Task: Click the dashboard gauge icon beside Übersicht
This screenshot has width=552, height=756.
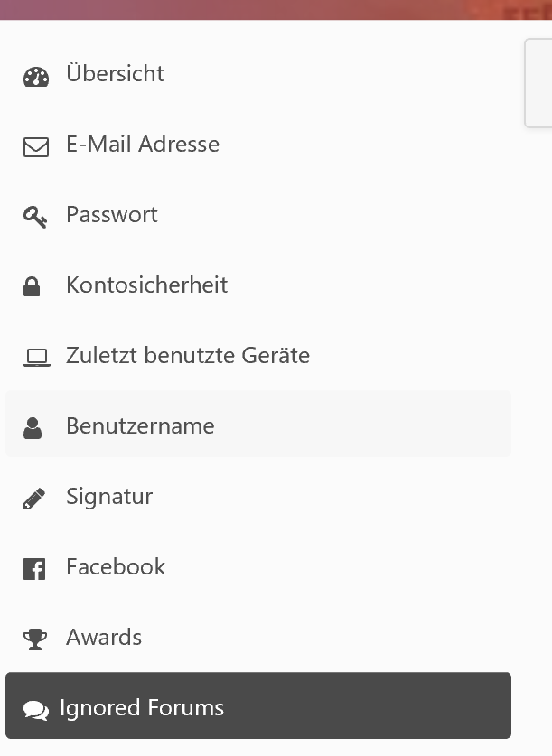Action: 35,77
